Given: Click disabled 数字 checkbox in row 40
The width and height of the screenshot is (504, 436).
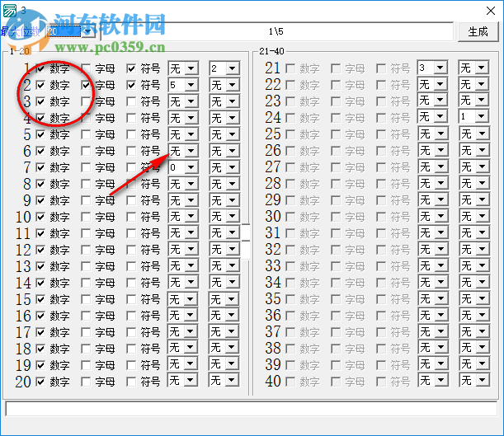Looking at the screenshot, I should 290,382.
